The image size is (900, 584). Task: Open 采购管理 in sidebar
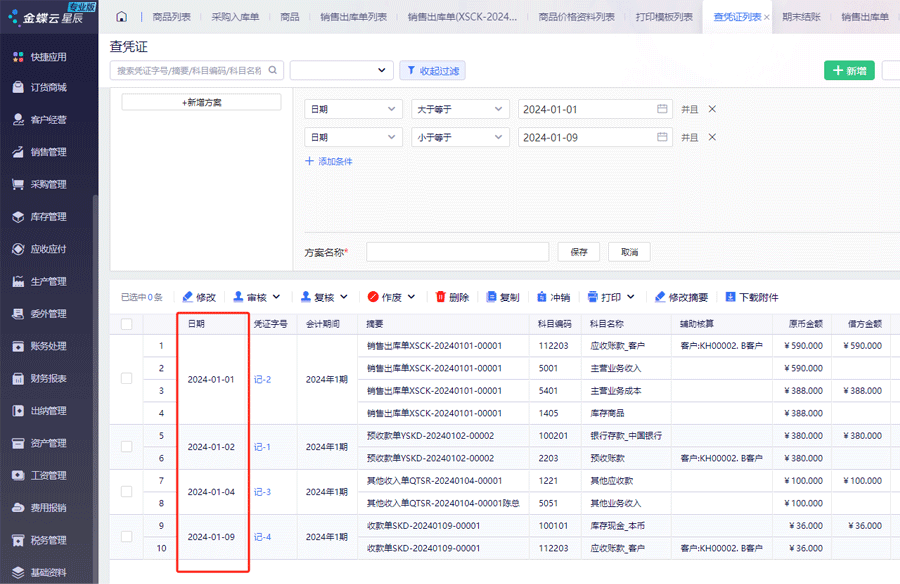tap(40, 184)
